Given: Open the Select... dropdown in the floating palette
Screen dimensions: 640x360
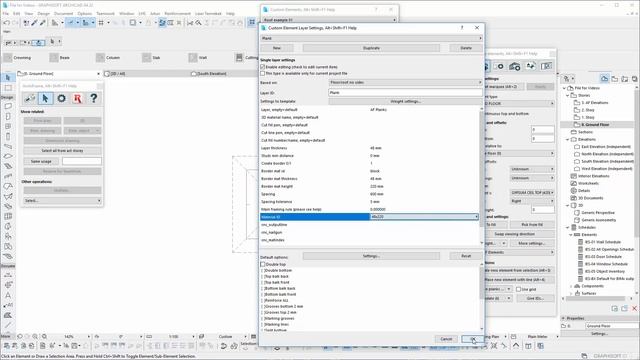Looking at the screenshot, I should (x=62, y=200).
